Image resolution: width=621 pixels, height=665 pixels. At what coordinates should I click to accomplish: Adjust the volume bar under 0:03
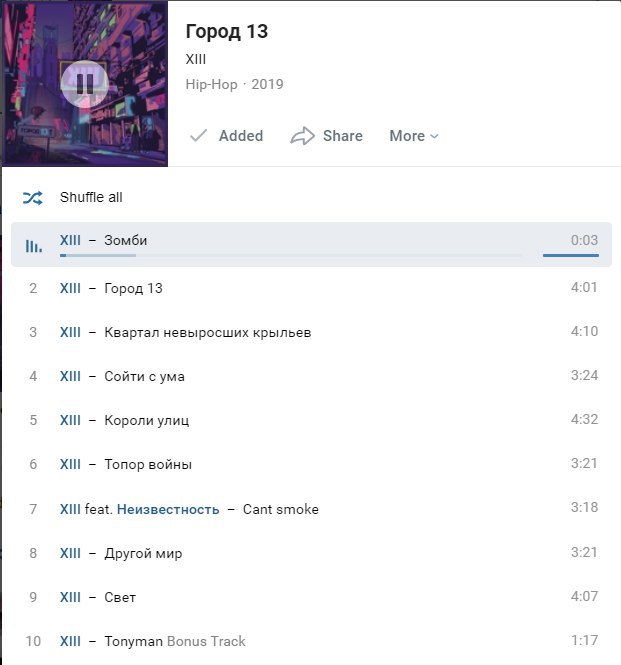pos(571,255)
